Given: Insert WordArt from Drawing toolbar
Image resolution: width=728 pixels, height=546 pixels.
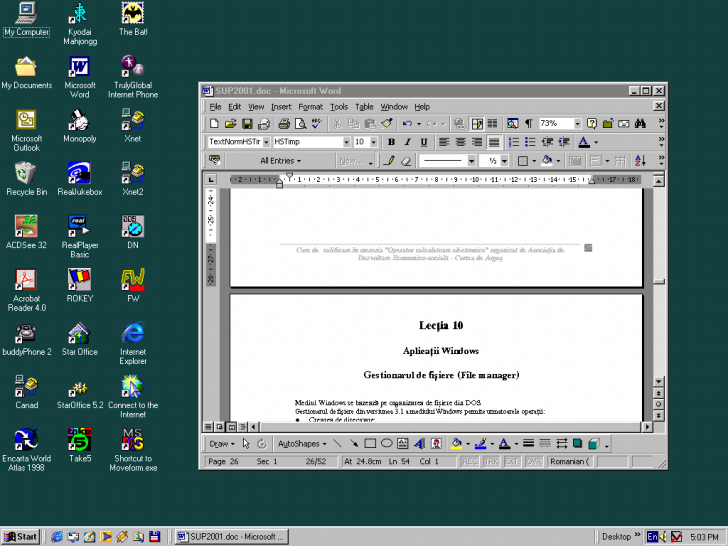Looking at the screenshot, I should (x=419, y=444).
